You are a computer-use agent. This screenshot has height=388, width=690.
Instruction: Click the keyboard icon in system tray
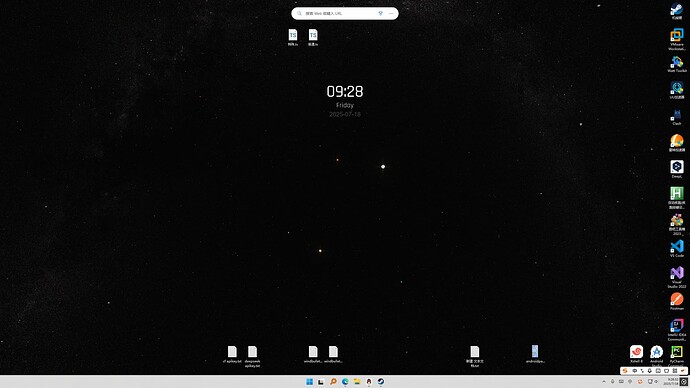(621, 381)
